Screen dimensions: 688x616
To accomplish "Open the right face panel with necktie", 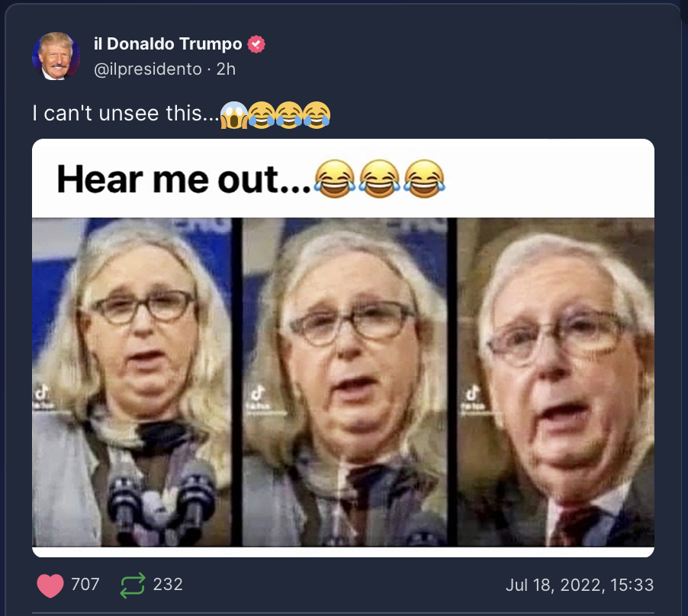I will tap(555, 382).
